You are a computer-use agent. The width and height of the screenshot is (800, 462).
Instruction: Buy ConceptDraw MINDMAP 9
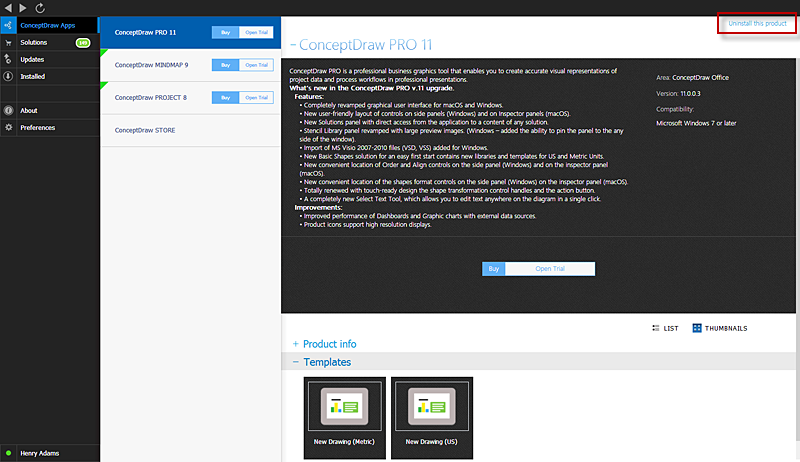(226, 65)
